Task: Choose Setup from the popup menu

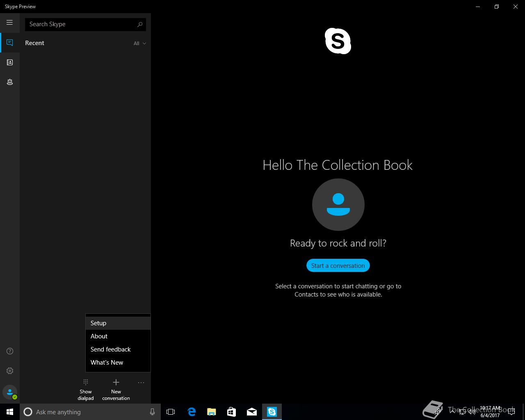Action: tap(118, 323)
